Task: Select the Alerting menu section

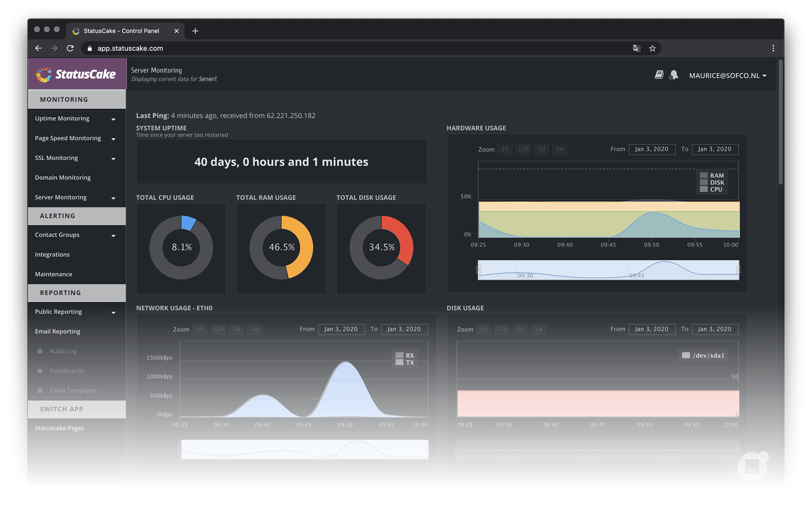Action: pos(76,216)
